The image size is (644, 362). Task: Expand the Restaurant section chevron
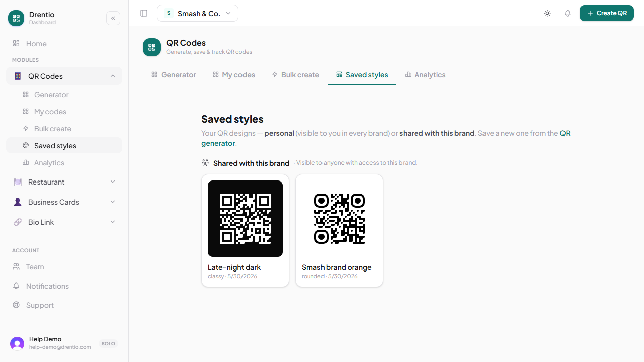pyautogui.click(x=113, y=182)
